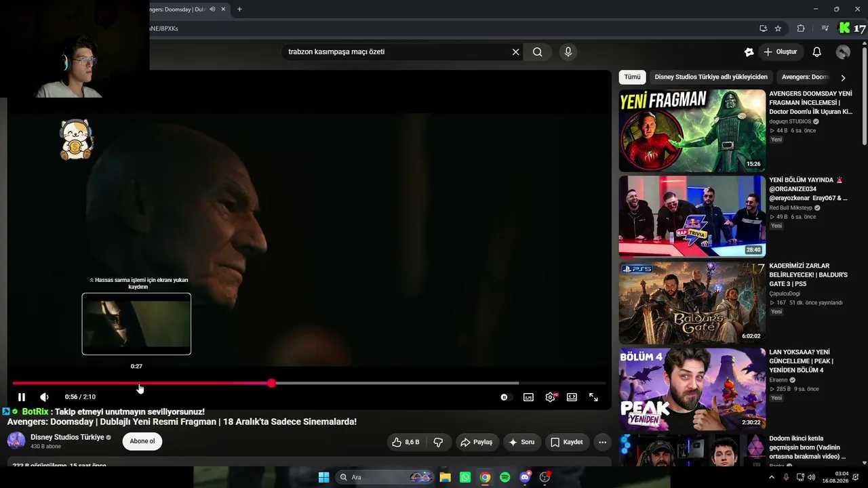Start voice search with the microphone
This screenshot has width=868, height=488.
pos(568,52)
